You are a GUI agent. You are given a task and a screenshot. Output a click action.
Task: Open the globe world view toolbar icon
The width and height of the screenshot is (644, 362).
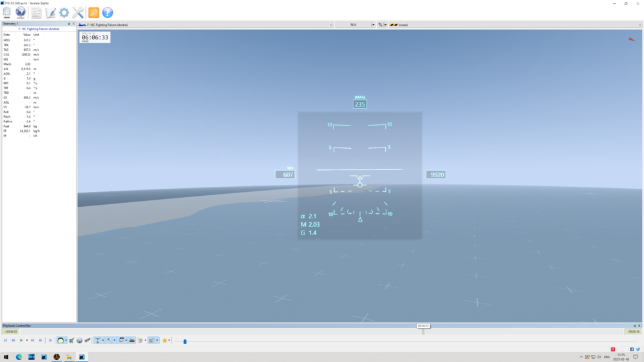pos(21,13)
